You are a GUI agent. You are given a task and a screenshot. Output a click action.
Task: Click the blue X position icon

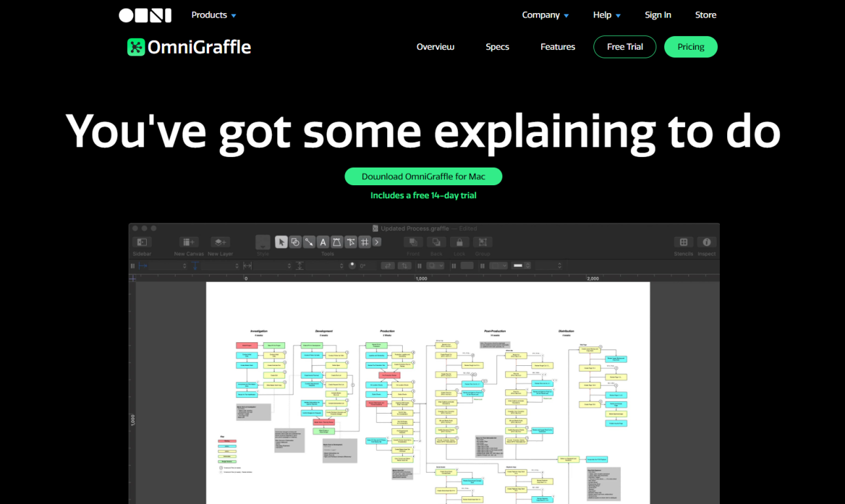[143, 266]
